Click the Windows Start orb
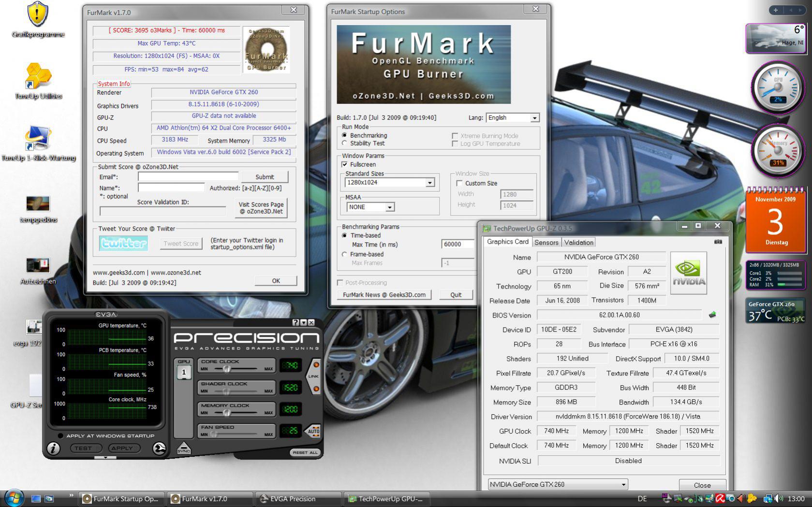The width and height of the screenshot is (812, 507). [14, 498]
